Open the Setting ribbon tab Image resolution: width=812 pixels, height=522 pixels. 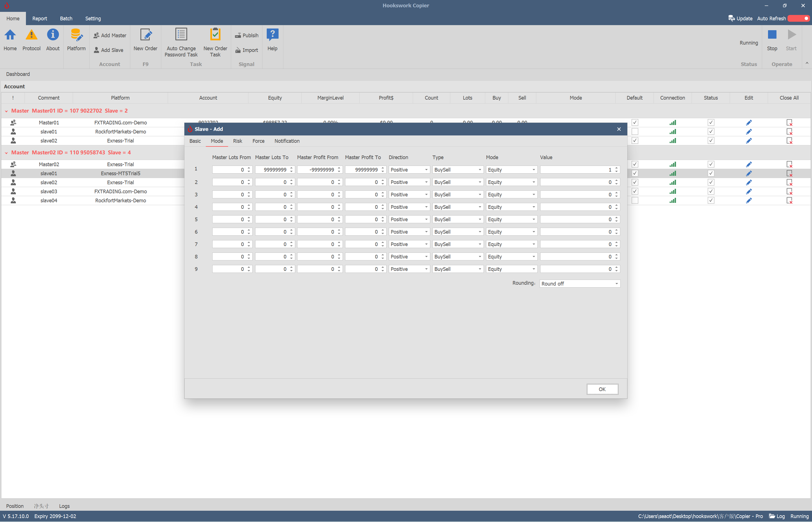click(x=93, y=18)
